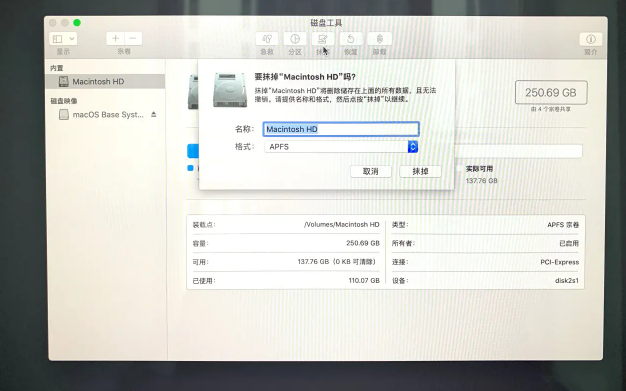Click the Erase (抹掉) confirm button
Viewport: 626px width, 391px height.
pos(420,171)
